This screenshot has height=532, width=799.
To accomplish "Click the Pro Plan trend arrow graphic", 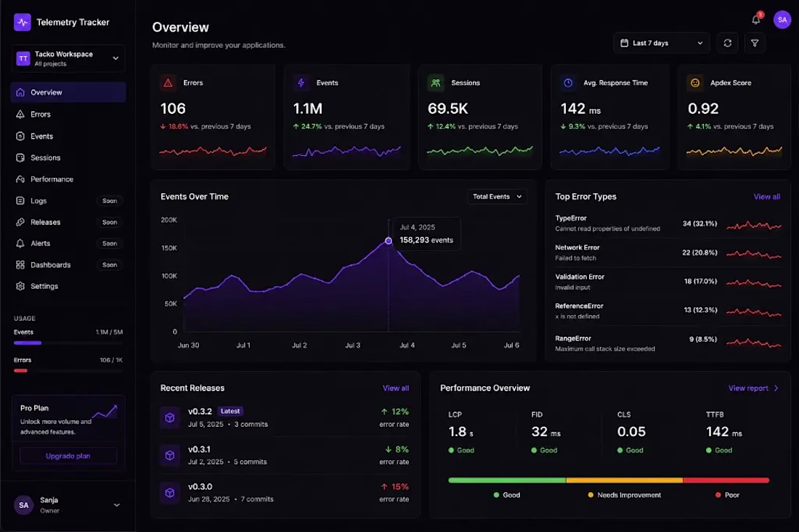I will pyautogui.click(x=105, y=412).
